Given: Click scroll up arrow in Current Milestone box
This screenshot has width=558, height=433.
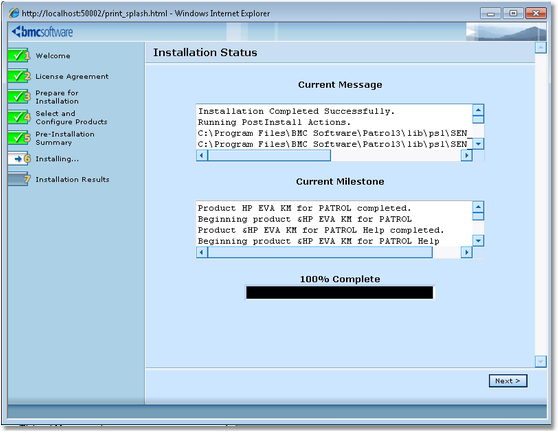Looking at the screenshot, I should [x=478, y=207].
